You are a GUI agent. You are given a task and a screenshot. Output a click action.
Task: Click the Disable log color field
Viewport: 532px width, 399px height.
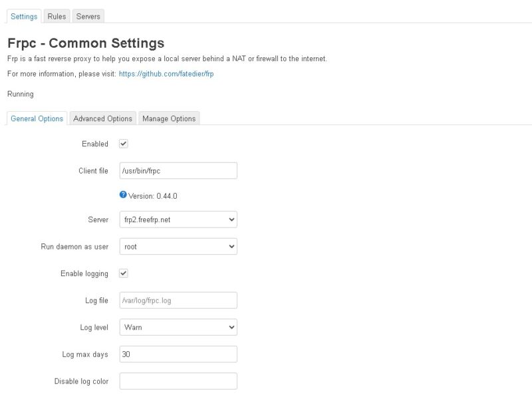[x=178, y=381]
